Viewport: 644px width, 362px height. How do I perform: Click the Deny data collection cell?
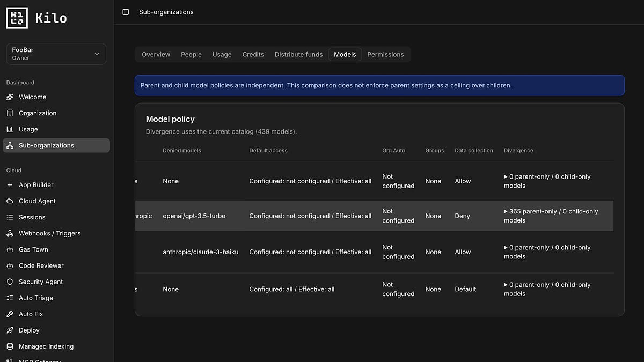click(x=462, y=216)
